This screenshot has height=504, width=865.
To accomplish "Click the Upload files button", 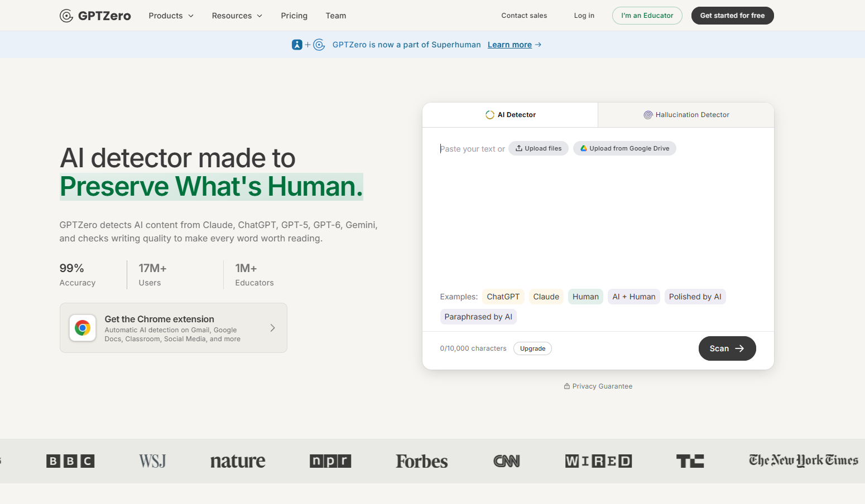I will 539,148.
